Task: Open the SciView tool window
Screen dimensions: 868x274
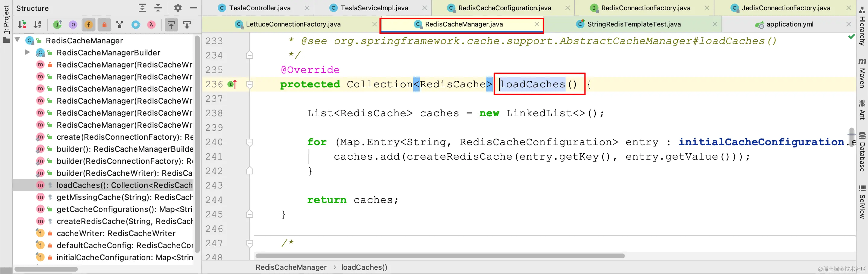Action: pyautogui.click(x=862, y=202)
